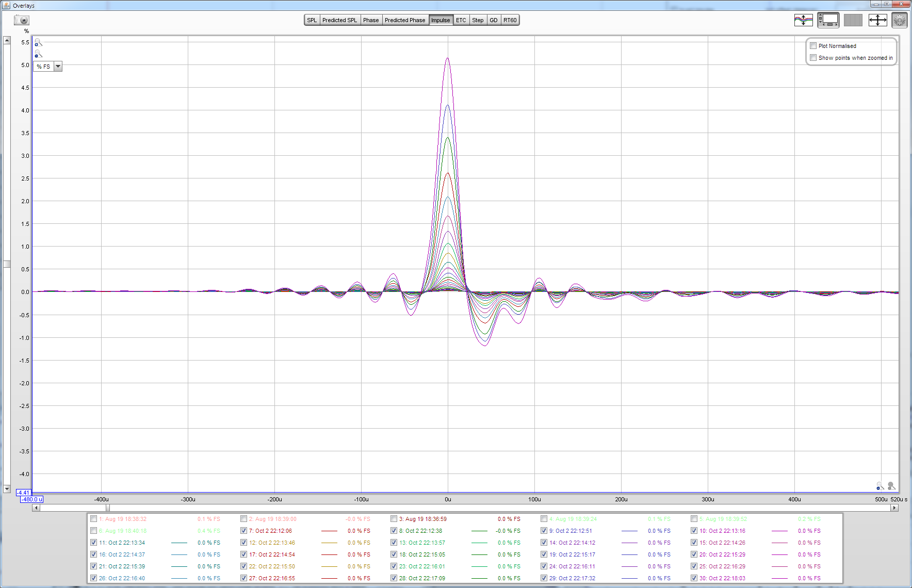
Task: Uncheck trace 14: Oct 2 22:14:12
Action: coord(544,543)
